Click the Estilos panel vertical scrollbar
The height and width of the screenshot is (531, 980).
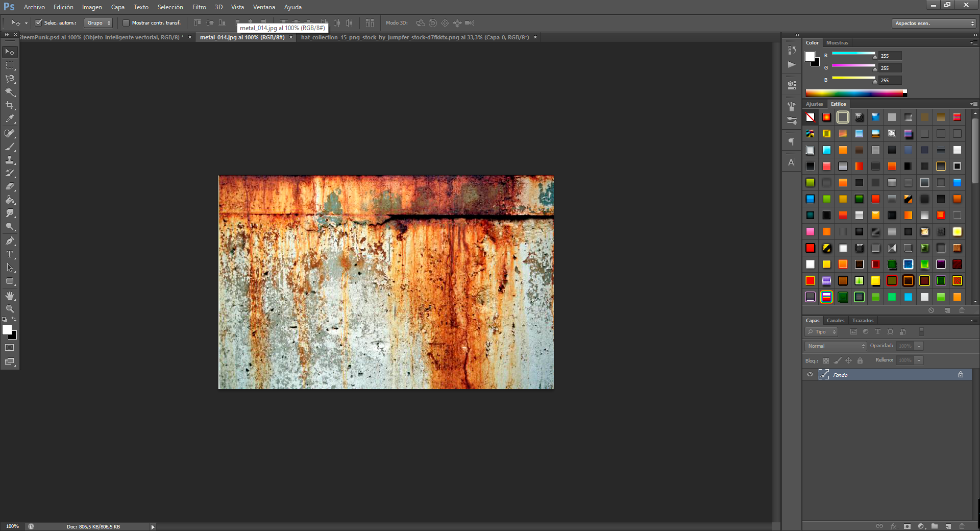(x=975, y=151)
